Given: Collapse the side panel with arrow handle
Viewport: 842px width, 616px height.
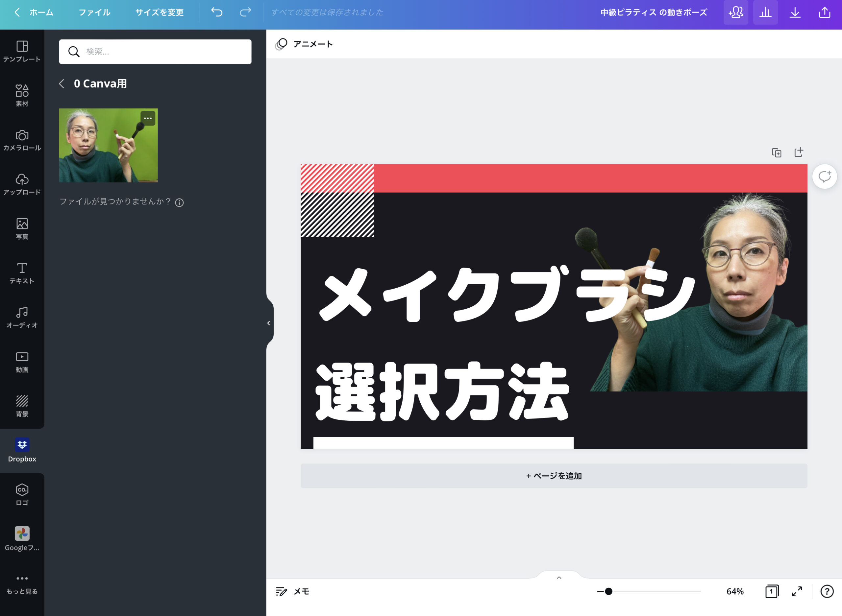Looking at the screenshot, I should click(269, 323).
